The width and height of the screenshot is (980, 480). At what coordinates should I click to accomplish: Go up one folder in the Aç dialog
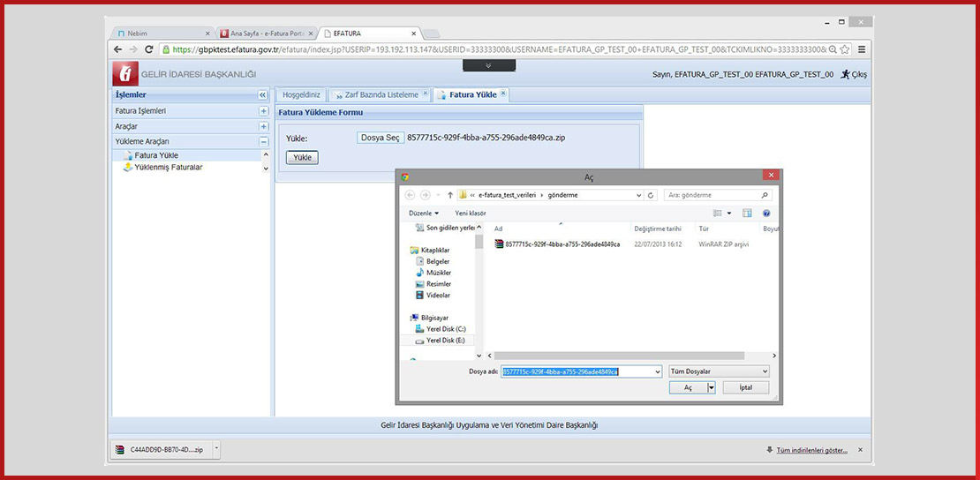pos(450,195)
